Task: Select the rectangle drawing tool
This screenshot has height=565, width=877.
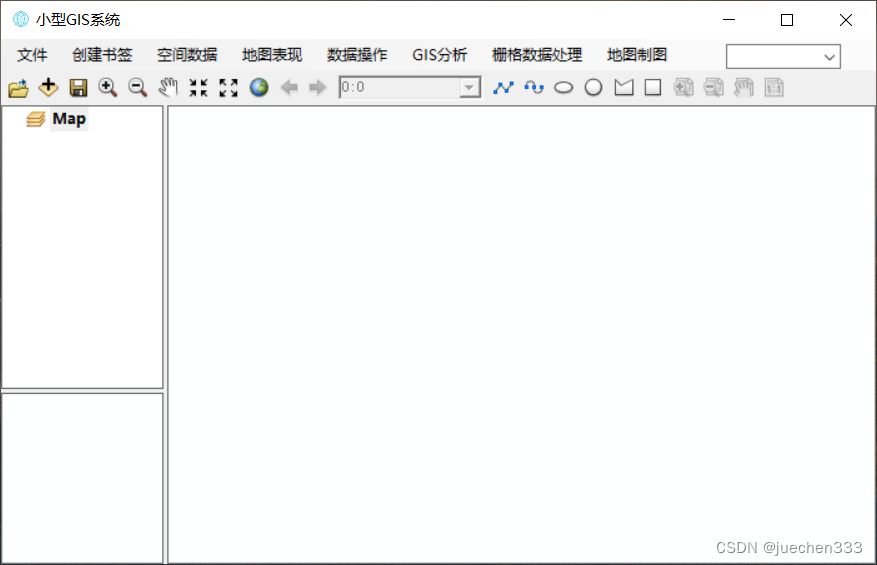Action: [653, 87]
